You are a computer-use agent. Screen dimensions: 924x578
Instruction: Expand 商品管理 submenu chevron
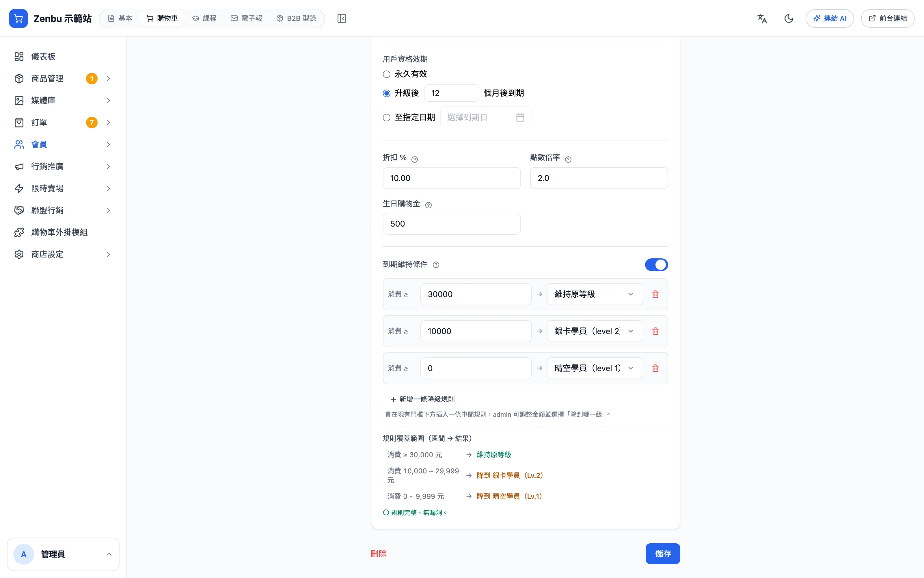click(109, 79)
